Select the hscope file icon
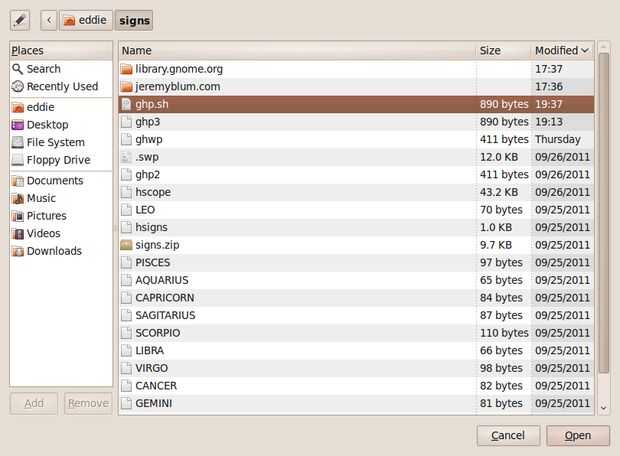 pyautogui.click(x=126, y=192)
